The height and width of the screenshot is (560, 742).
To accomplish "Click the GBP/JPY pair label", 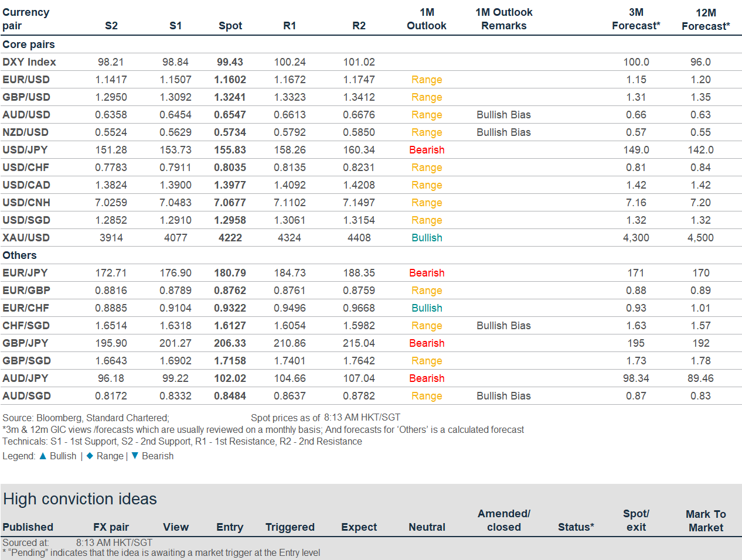I will 26,343.
